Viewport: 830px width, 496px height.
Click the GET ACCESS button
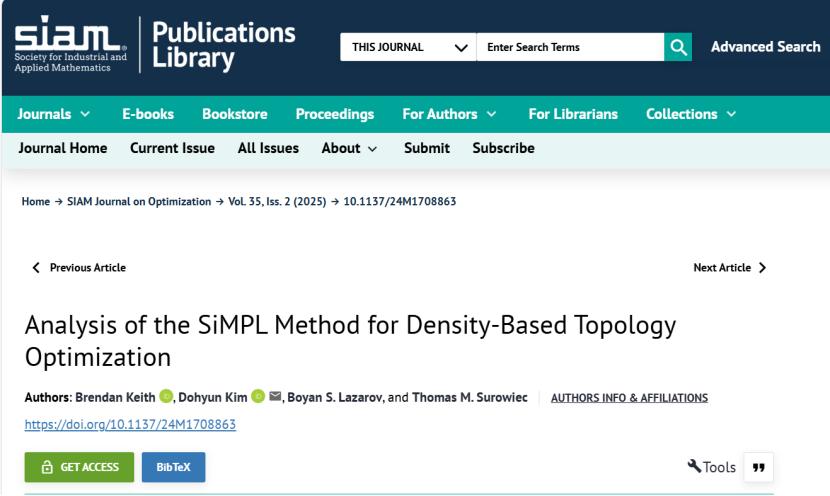pyautogui.click(x=79, y=467)
